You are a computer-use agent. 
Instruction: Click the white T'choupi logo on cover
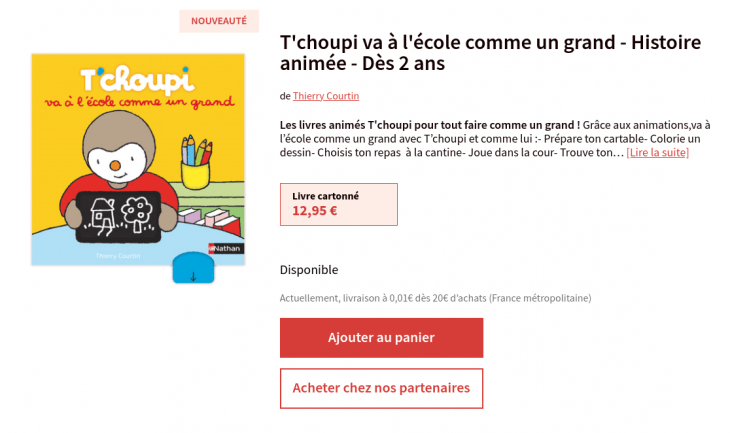(137, 80)
